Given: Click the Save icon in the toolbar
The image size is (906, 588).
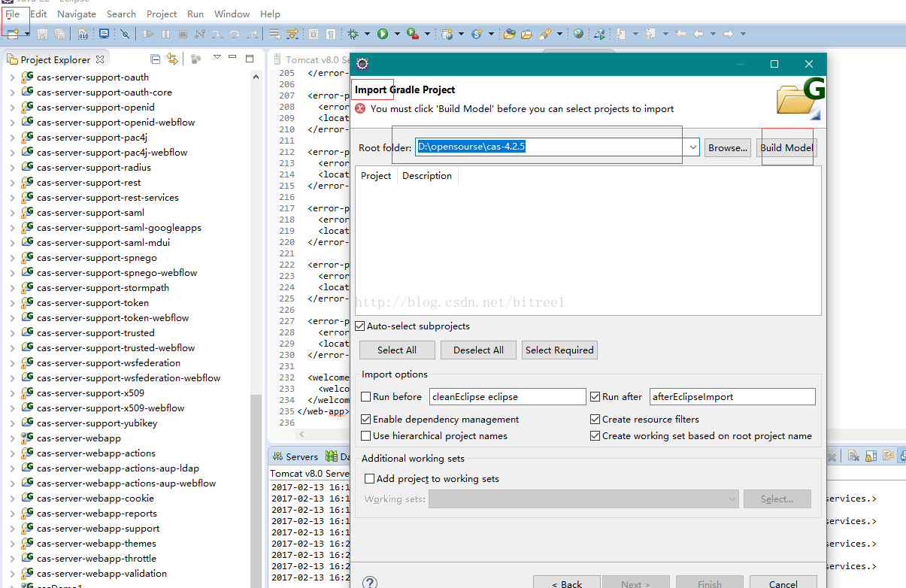Looking at the screenshot, I should [43, 34].
